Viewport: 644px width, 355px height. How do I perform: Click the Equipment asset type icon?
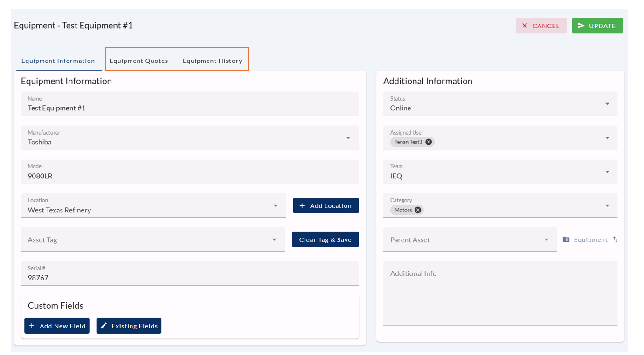566,239
